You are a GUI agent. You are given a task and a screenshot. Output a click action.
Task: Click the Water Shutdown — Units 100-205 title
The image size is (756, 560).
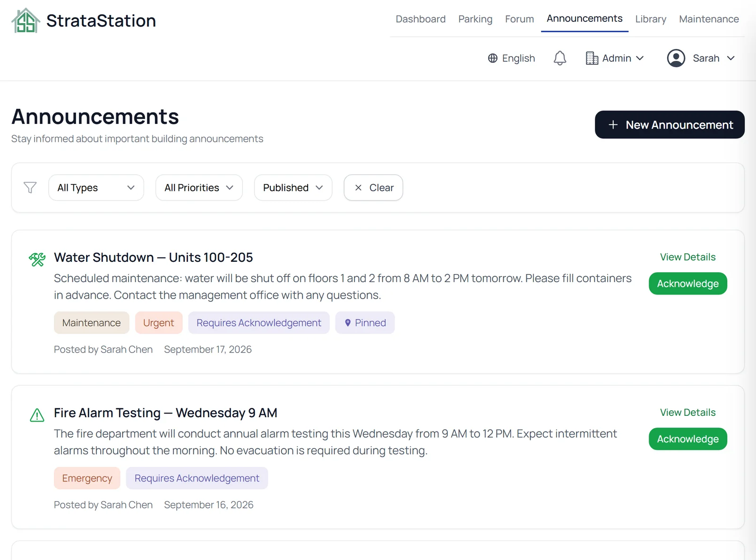(154, 257)
